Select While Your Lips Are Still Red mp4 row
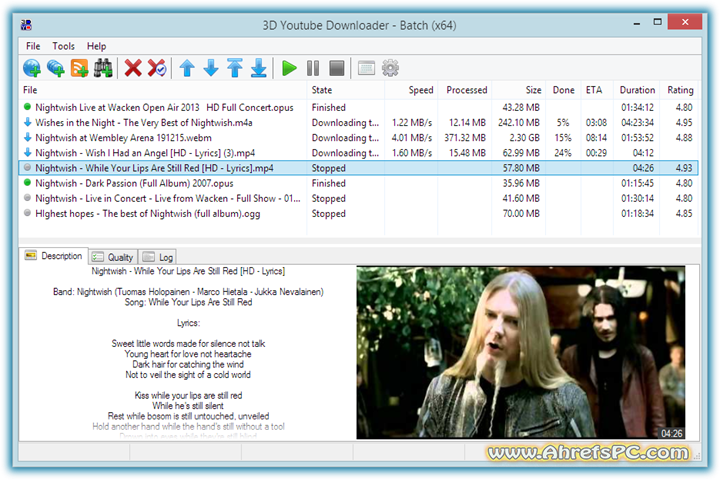Image resolution: width=720 pixels, height=480 pixels. 358,168
